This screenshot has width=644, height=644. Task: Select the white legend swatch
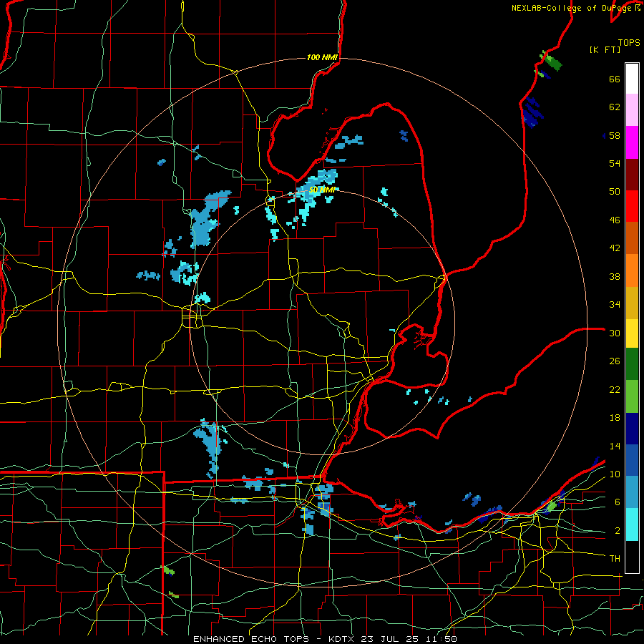pyautogui.click(x=632, y=79)
